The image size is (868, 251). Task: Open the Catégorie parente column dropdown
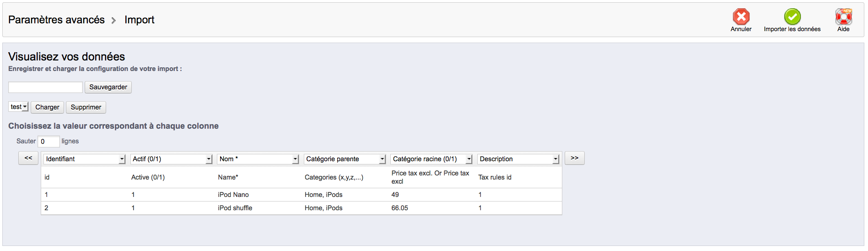point(345,159)
